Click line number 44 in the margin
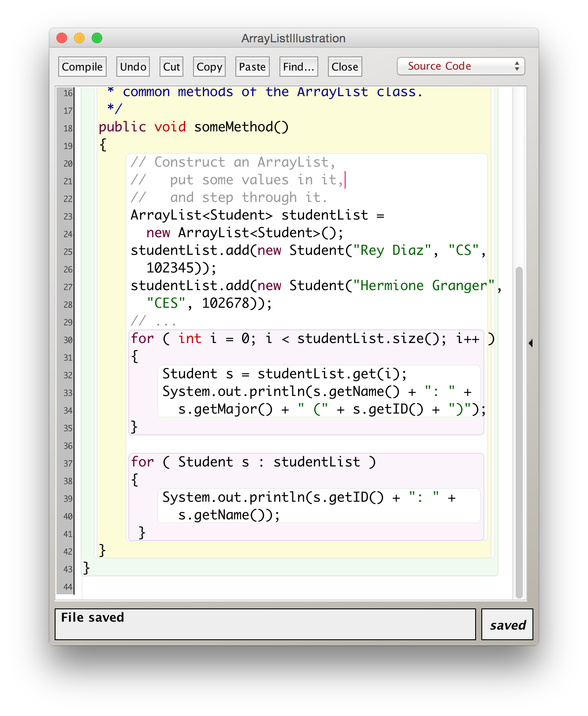This screenshot has height=716, width=588. pyautogui.click(x=68, y=587)
